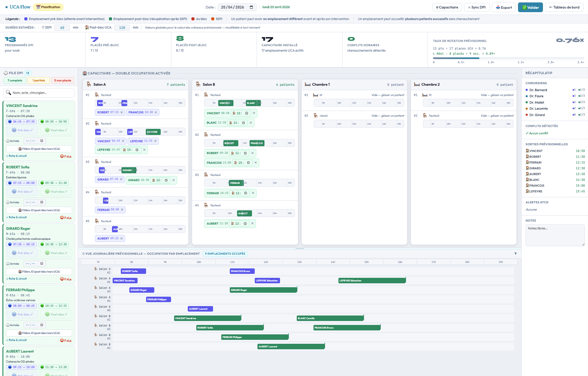Select AUBERT Laurent purple bar on Salon A #5

tap(200, 309)
